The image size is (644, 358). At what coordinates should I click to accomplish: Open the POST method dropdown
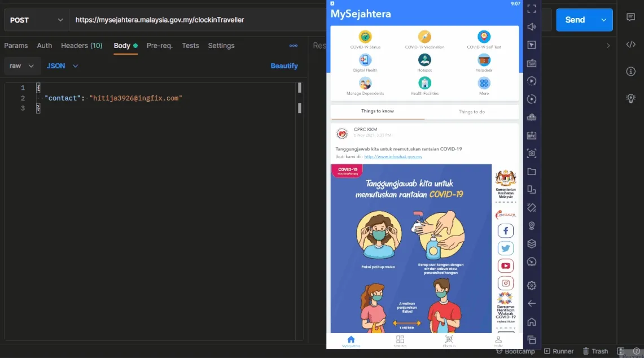pyautogui.click(x=36, y=20)
